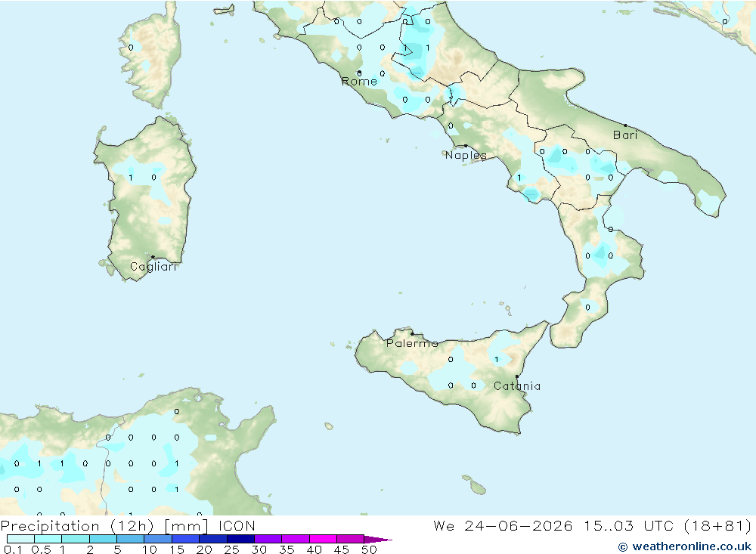Click the legend arrow tip above 50 mm
Image resolution: width=756 pixels, height=554 pixels.
pyautogui.click(x=378, y=540)
